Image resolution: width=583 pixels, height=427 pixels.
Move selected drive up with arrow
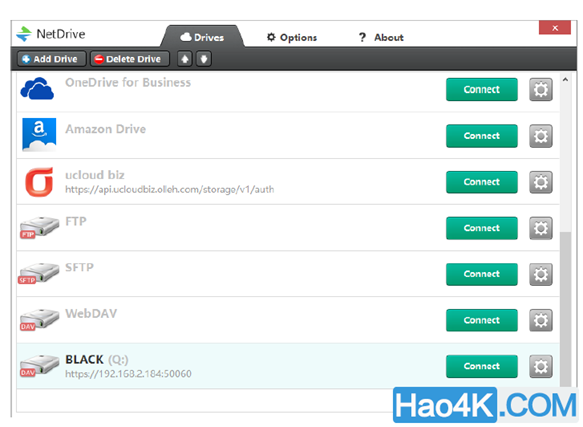point(185,59)
